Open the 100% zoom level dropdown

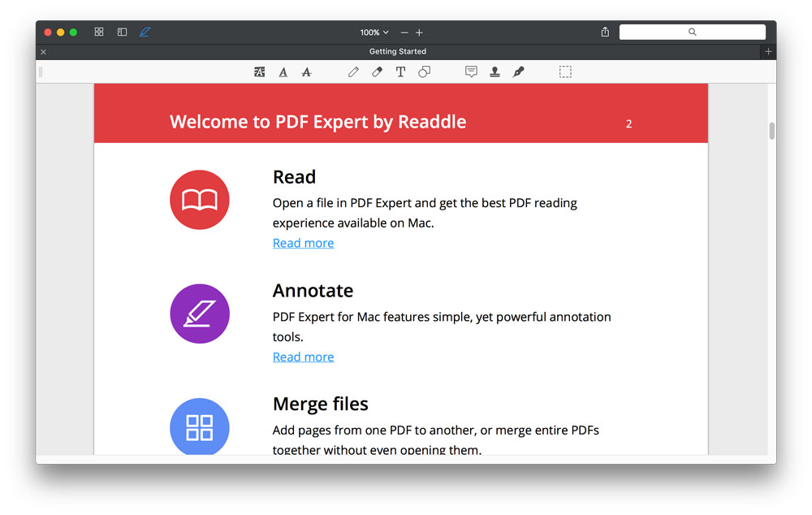[374, 32]
